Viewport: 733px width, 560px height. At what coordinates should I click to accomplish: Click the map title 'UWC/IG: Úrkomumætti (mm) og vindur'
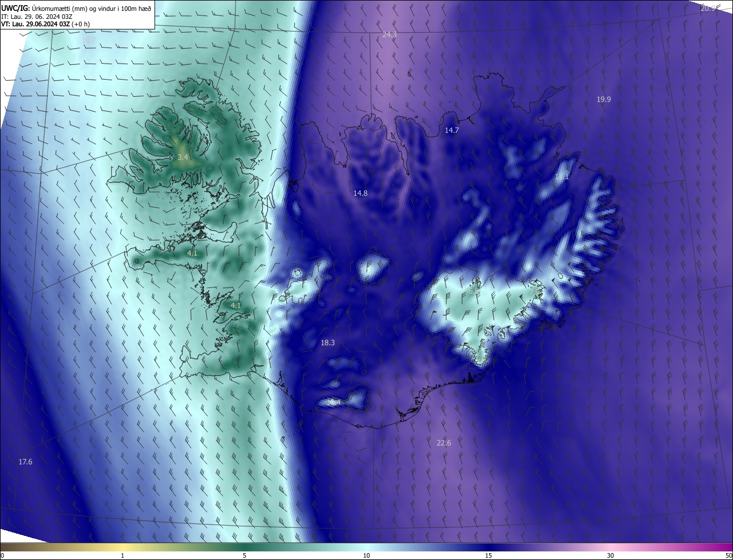[x=76, y=8]
